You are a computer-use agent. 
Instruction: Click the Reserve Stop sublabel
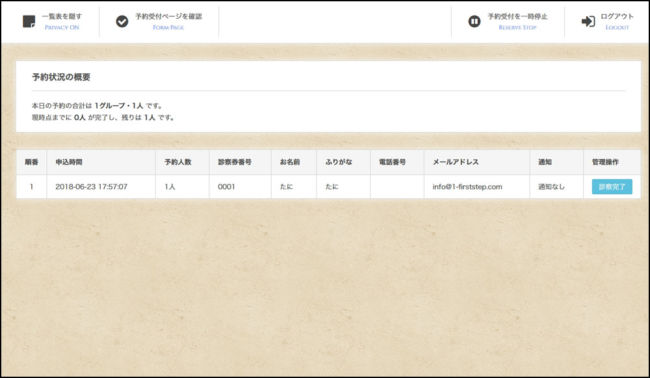[517, 27]
